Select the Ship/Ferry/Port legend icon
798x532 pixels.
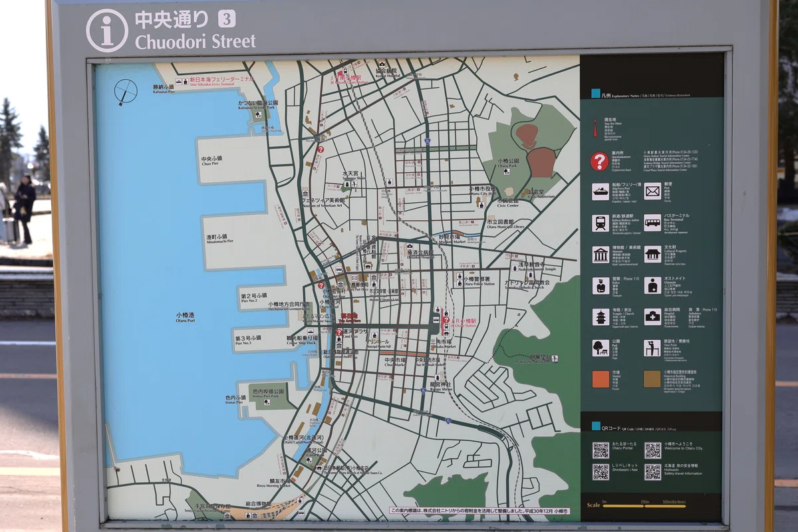coord(600,192)
